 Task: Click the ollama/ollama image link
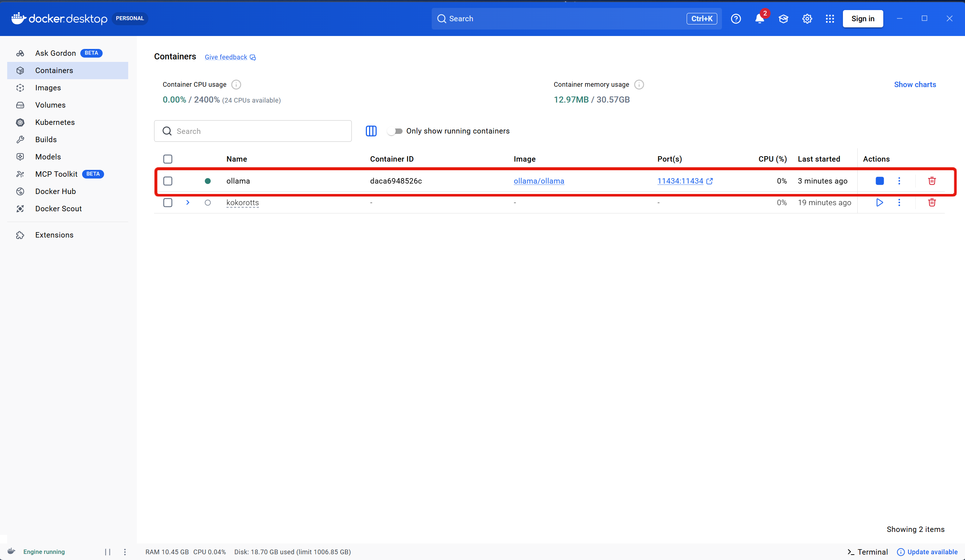pos(538,181)
